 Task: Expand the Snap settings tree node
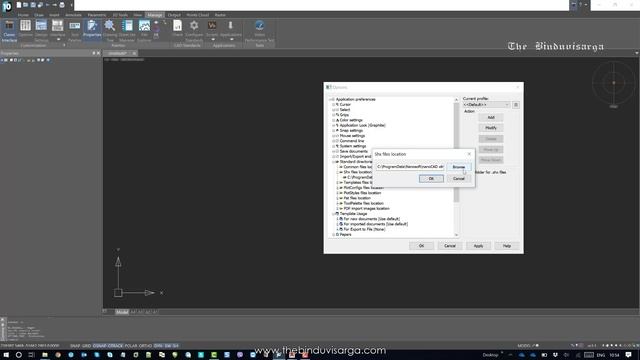coord(333,131)
